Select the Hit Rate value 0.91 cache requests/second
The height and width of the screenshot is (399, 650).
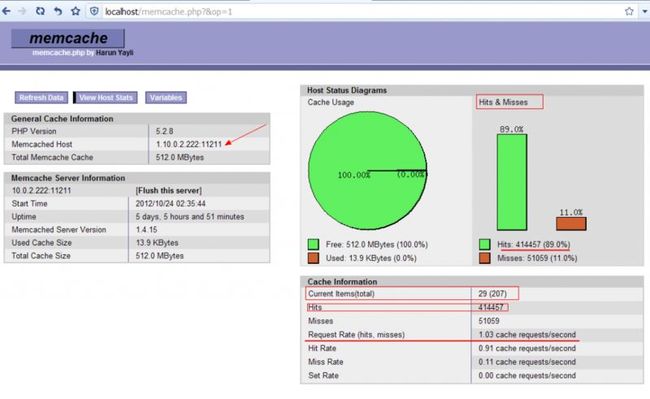[527, 348]
